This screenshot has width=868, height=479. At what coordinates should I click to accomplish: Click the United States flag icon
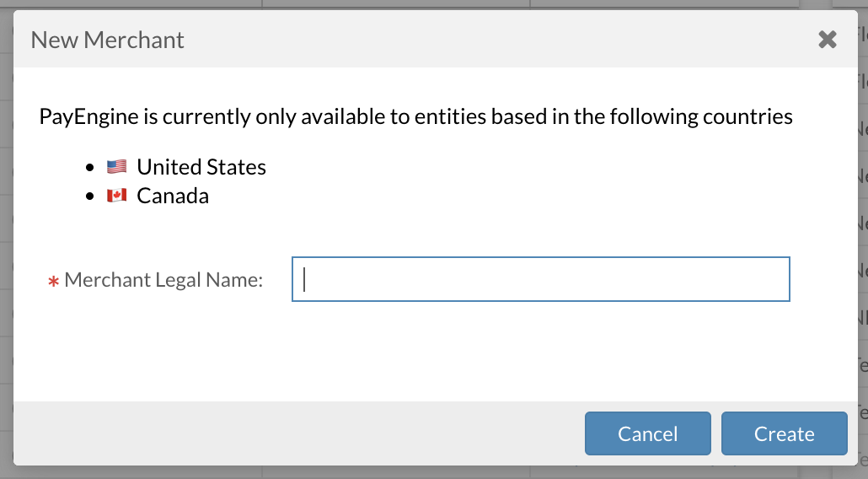point(117,167)
